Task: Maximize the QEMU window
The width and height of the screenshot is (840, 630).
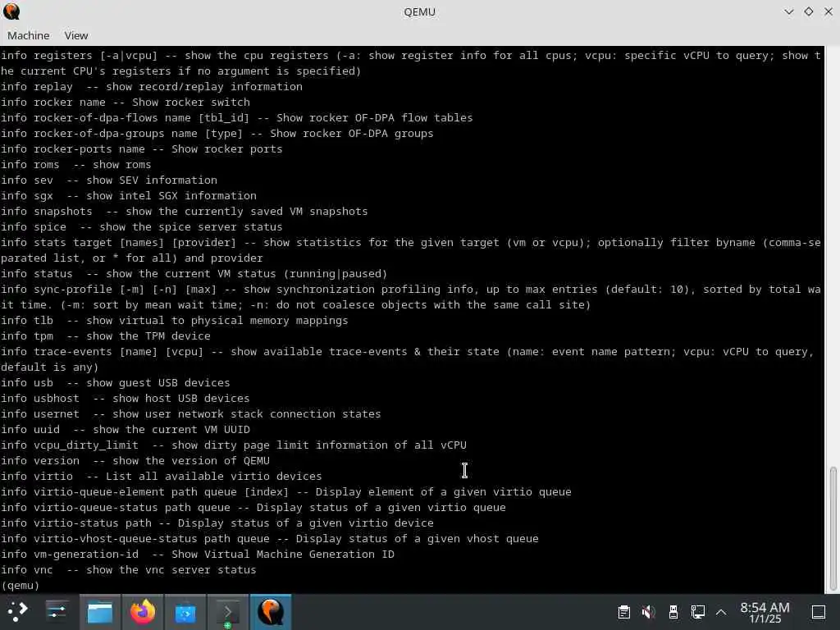Action: click(x=808, y=11)
